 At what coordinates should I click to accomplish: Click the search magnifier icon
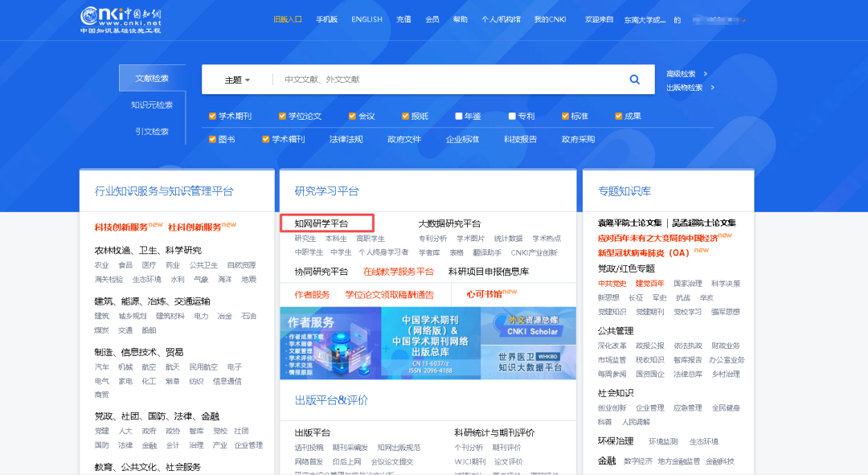point(634,79)
